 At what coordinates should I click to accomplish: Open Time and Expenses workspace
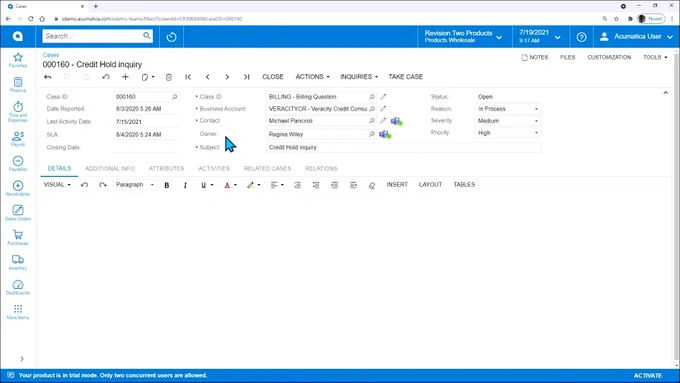coord(18,111)
